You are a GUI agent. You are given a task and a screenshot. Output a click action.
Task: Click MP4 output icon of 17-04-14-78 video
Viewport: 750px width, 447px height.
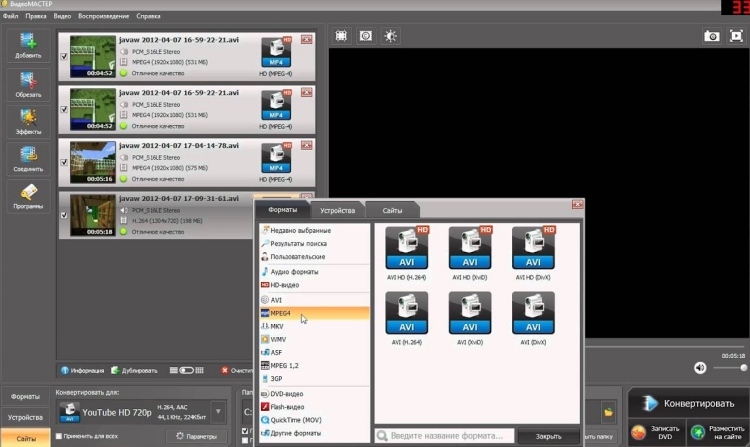coord(276,158)
